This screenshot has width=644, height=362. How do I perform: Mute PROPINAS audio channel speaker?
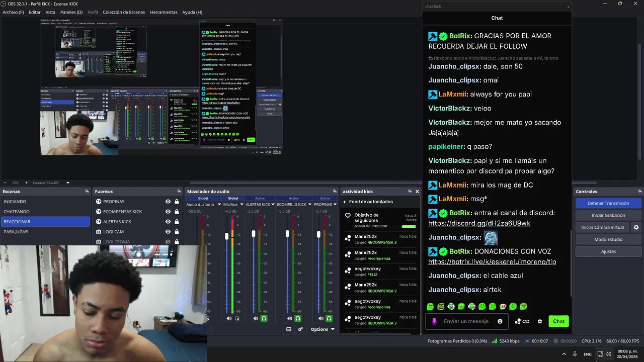click(320, 318)
